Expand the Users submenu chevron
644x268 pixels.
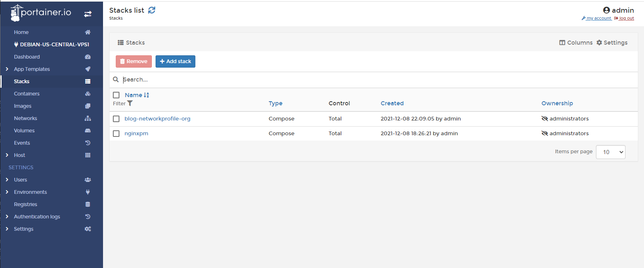click(x=7, y=180)
